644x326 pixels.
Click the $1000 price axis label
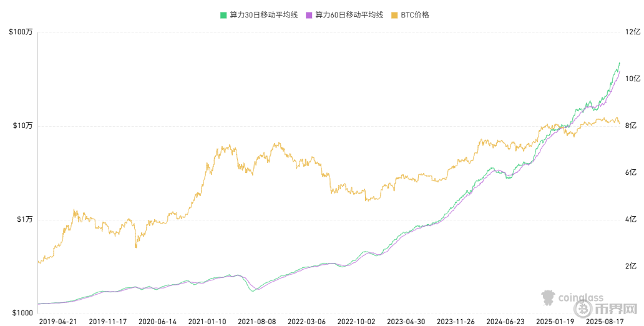pyautogui.click(x=21, y=313)
